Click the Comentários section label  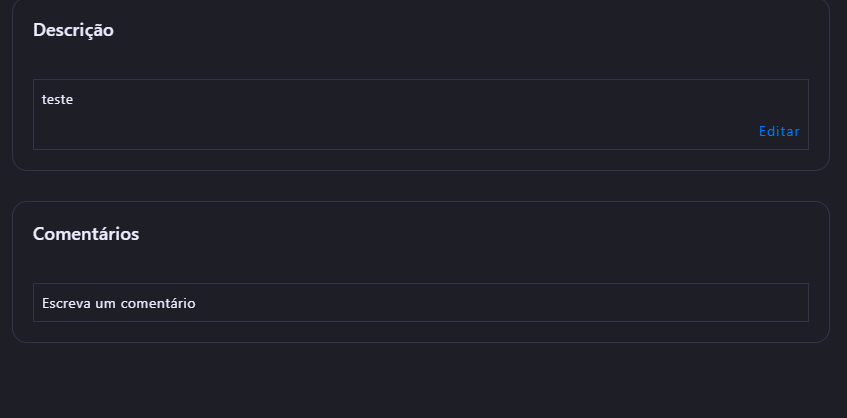(86, 234)
